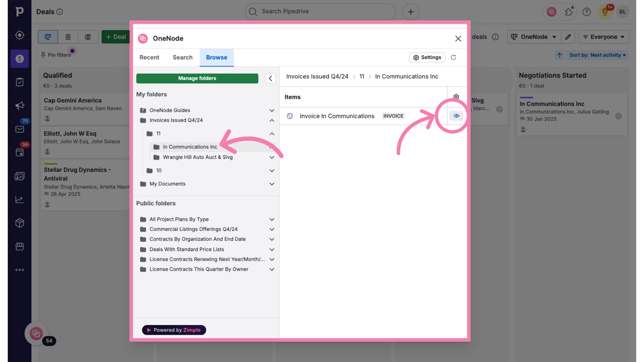Expand the OneNode Guides folder chevron
The width and height of the screenshot is (644, 362).
click(272, 110)
